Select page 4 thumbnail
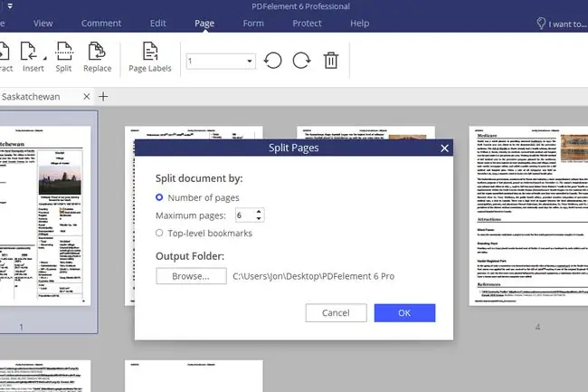 point(528,215)
